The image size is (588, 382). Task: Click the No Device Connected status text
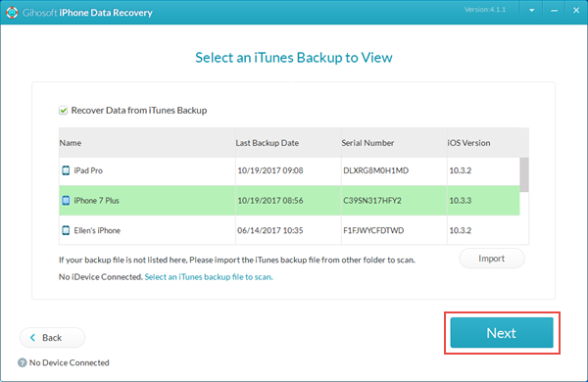[69, 362]
